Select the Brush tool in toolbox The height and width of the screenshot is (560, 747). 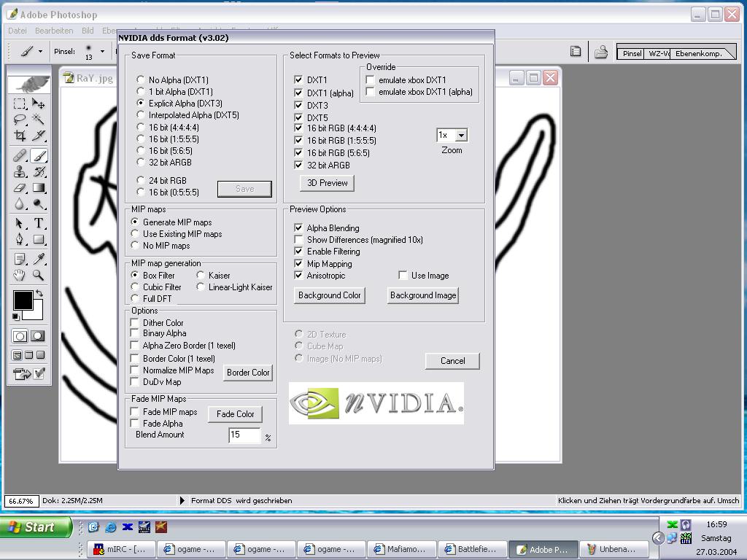[x=39, y=156]
